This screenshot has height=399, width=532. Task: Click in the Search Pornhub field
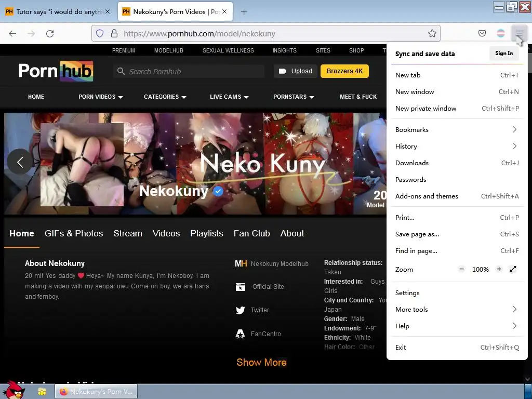189,71
